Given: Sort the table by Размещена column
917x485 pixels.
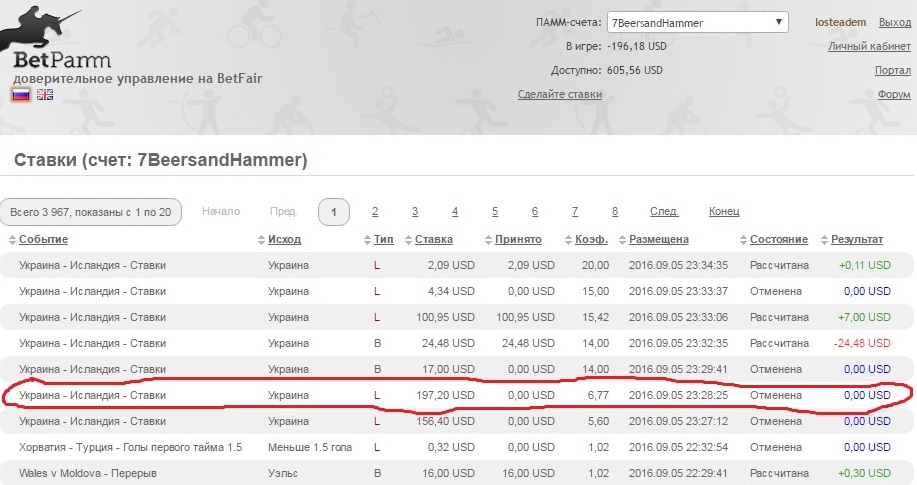Looking at the screenshot, I should click(658, 240).
